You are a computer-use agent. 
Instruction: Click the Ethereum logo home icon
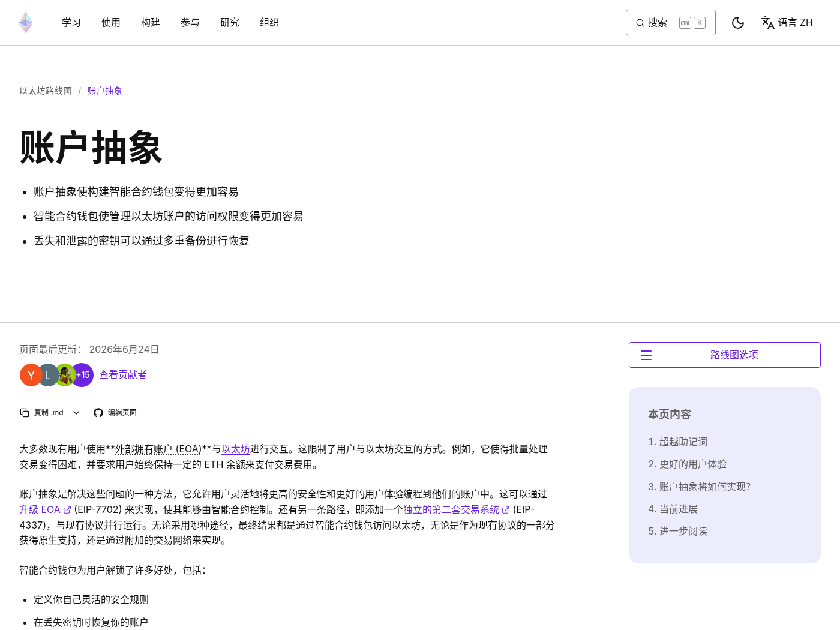tap(26, 22)
